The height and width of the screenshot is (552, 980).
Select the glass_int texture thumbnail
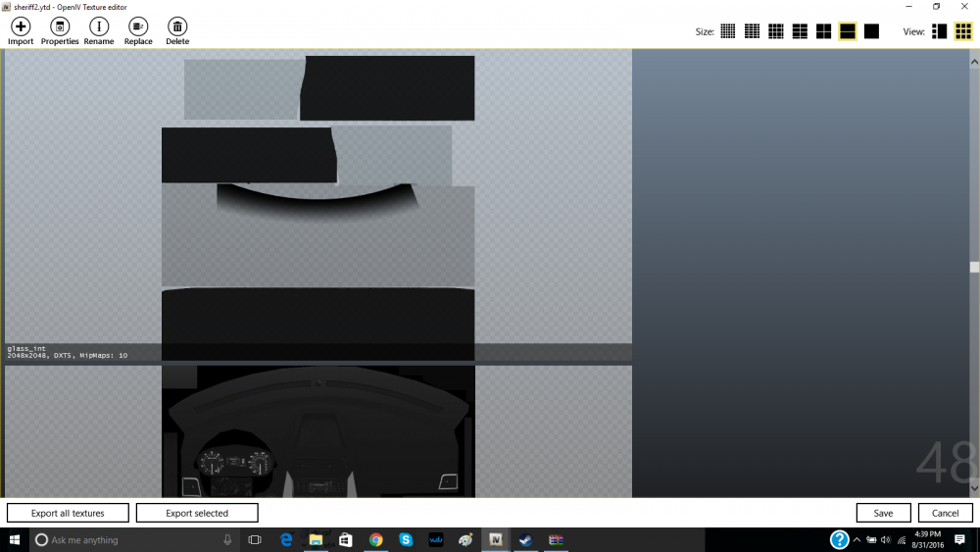tap(318, 206)
